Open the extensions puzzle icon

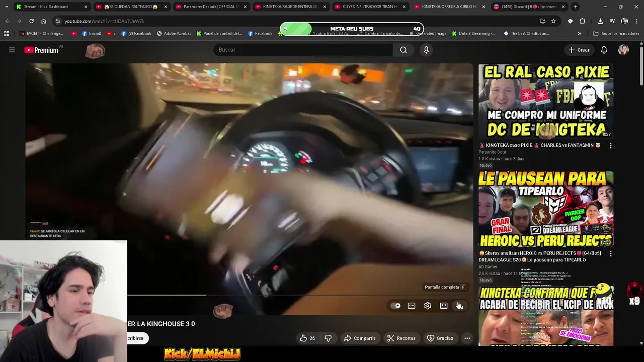pos(583,21)
